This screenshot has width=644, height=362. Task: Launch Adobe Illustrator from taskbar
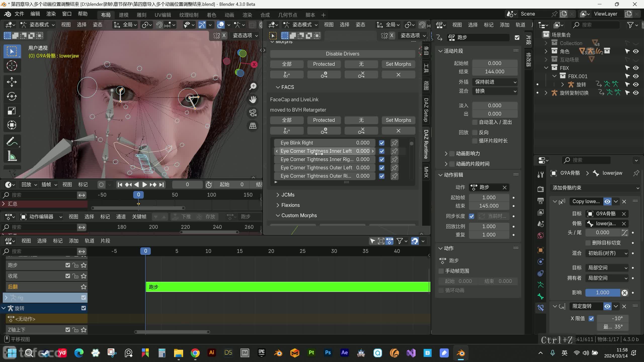[212, 353]
